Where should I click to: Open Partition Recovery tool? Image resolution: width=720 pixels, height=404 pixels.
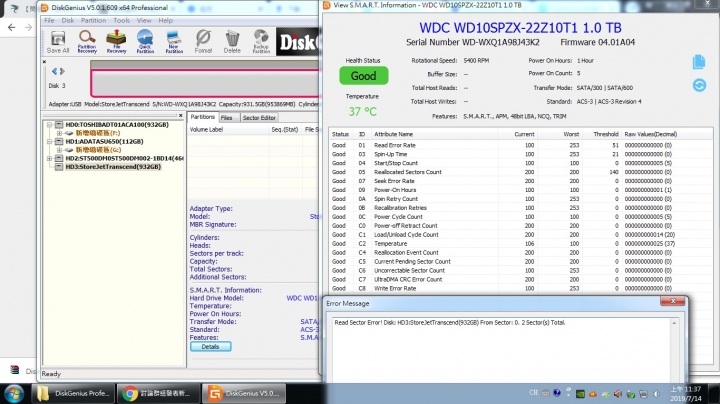[x=87, y=42]
